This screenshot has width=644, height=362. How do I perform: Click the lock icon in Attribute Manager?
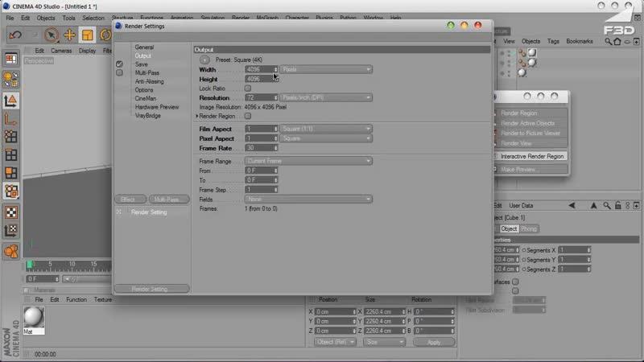(x=617, y=206)
